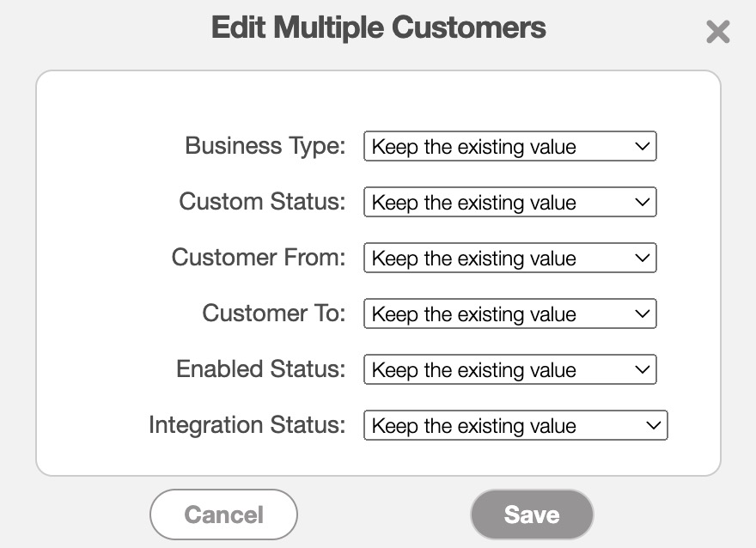Click the Custom Status label
Screen dimensions: 756x548
tap(262, 202)
